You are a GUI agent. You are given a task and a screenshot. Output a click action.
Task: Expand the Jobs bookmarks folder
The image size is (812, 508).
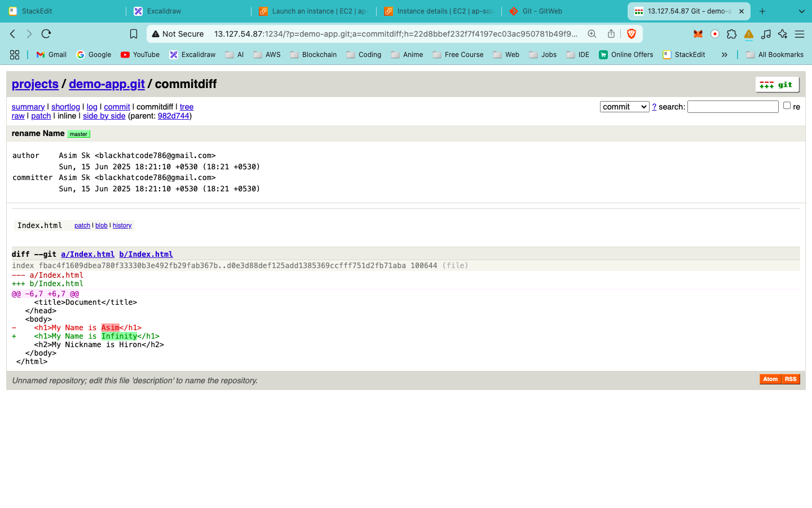543,55
